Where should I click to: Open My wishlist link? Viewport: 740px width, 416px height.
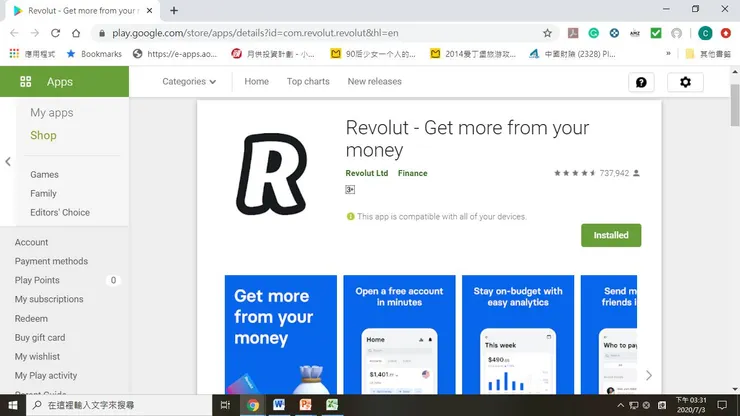click(37, 357)
